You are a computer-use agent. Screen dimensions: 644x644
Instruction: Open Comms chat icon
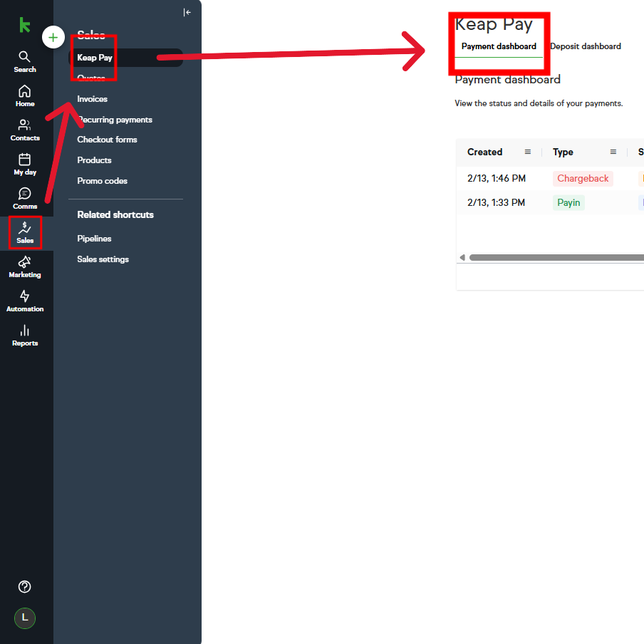click(25, 198)
